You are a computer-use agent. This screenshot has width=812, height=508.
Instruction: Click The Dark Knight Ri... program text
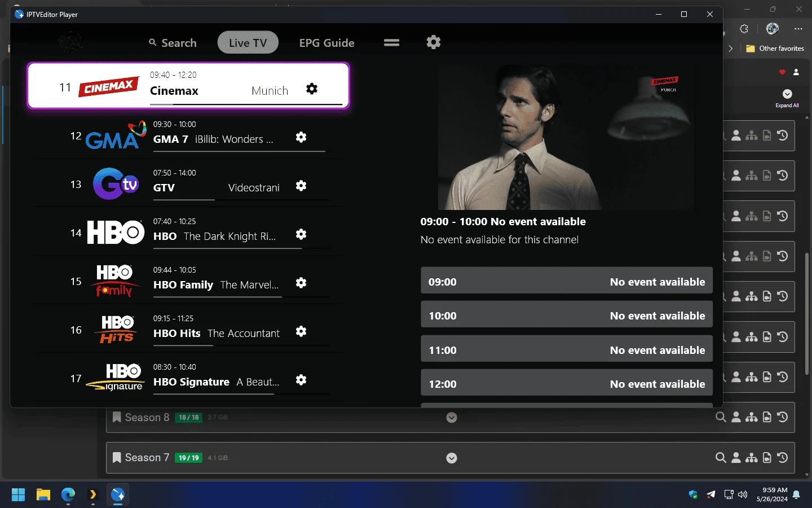click(x=230, y=237)
